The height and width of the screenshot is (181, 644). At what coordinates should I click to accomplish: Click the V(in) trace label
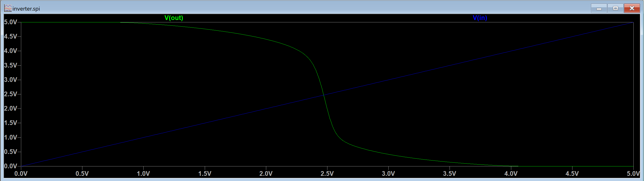[x=480, y=18]
